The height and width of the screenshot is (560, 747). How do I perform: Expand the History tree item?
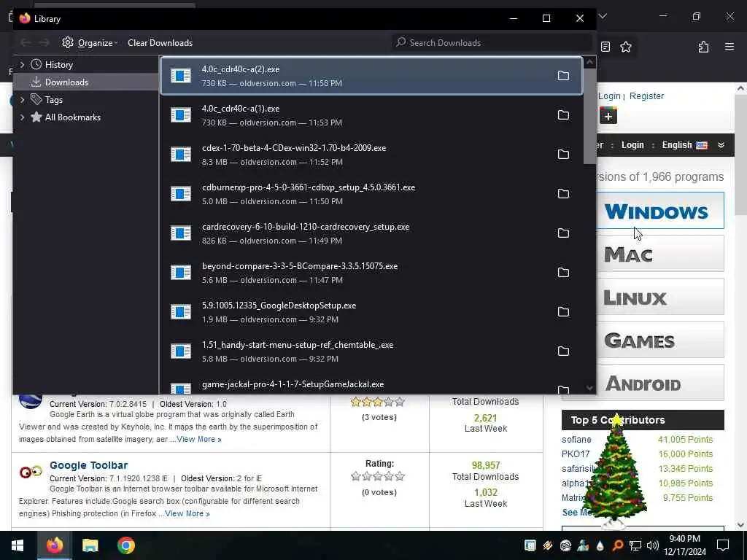click(x=22, y=64)
